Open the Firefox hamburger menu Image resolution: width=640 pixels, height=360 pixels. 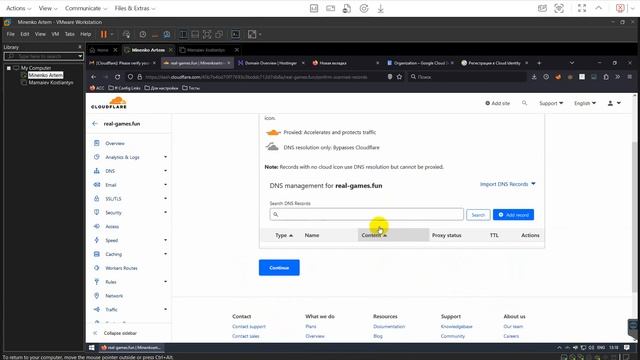pyautogui.click(x=630, y=77)
